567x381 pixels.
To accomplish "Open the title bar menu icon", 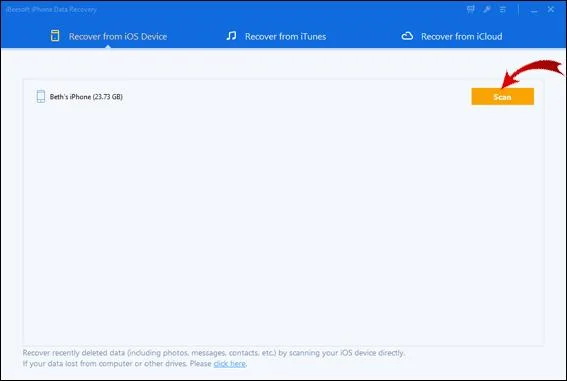I will 503,10.
